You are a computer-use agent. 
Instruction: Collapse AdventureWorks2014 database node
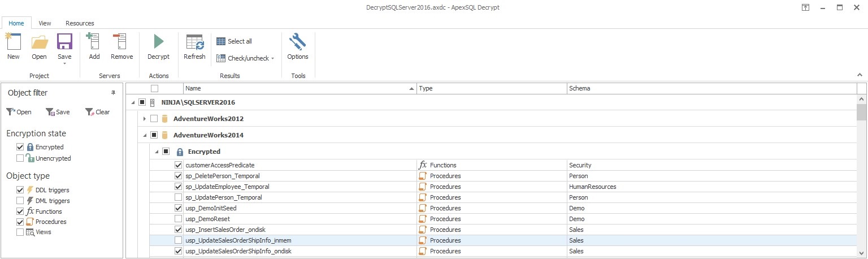pos(145,135)
